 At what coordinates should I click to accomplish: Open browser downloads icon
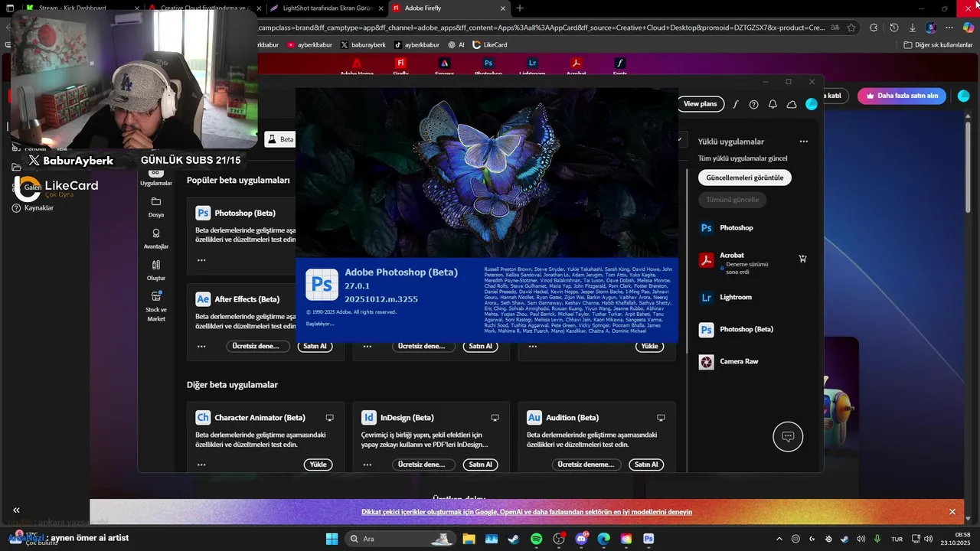tap(912, 28)
